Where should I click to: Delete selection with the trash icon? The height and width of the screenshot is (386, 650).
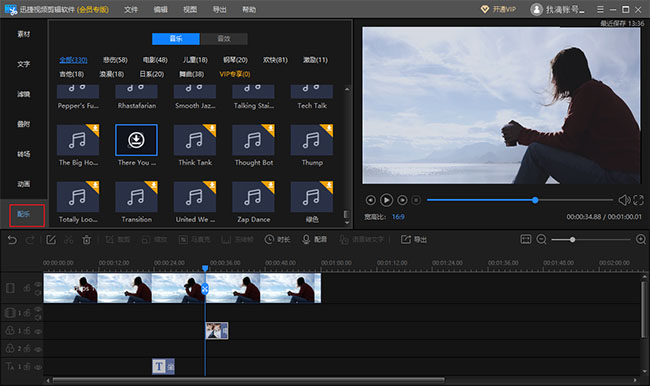(86, 240)
